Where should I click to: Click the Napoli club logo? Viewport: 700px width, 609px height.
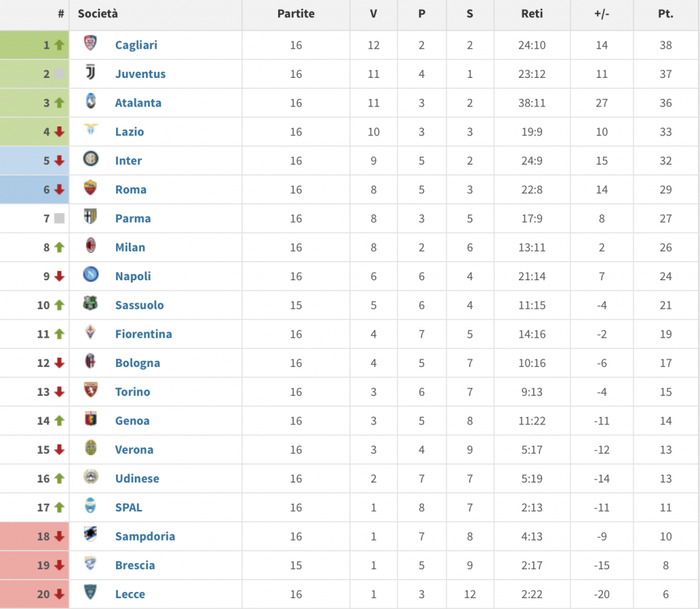(x=90, y=275)
